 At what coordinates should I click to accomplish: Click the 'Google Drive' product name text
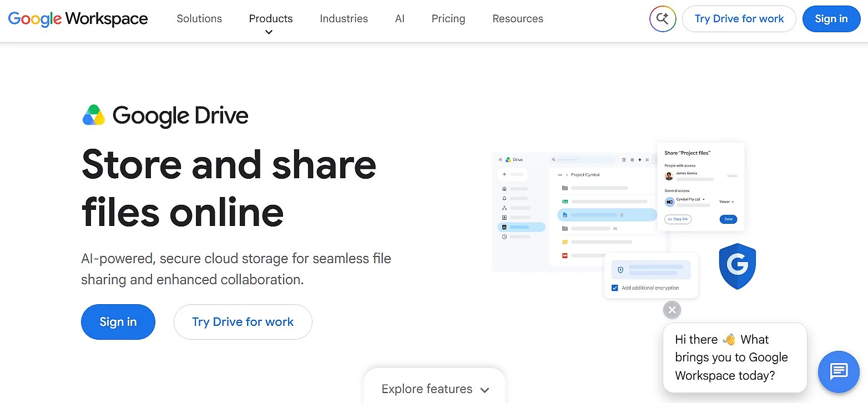[180, 115]
